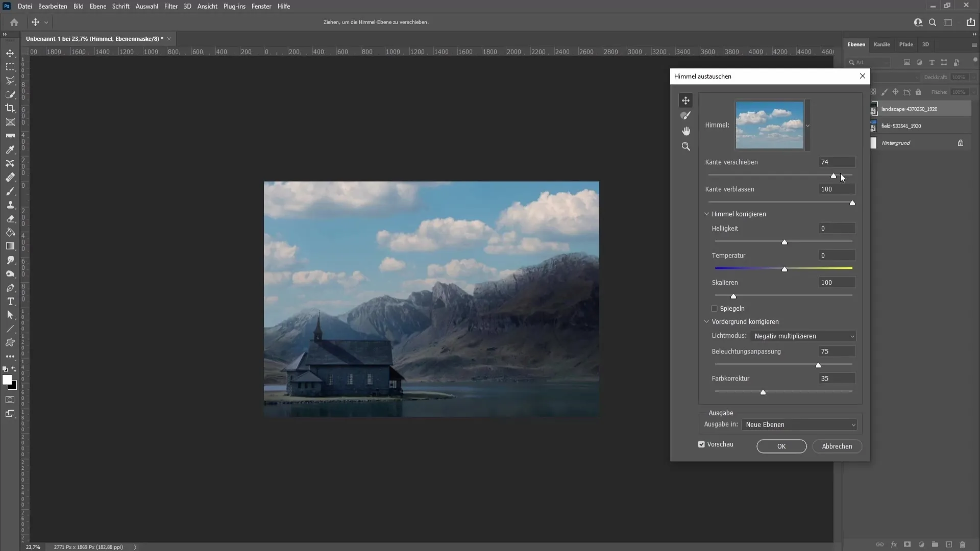
Task: Click the Helligkeit value field
Action: pos(837,229)
